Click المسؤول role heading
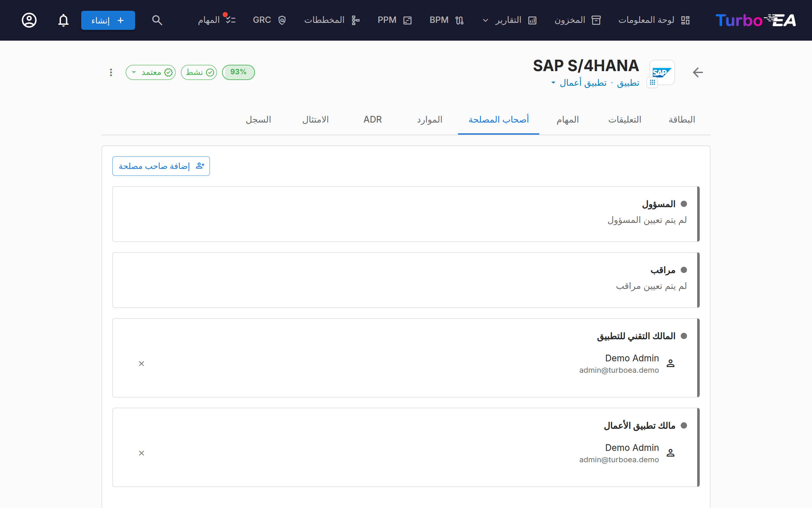Screen dimensions: 812x508 [x=659, y=204]
